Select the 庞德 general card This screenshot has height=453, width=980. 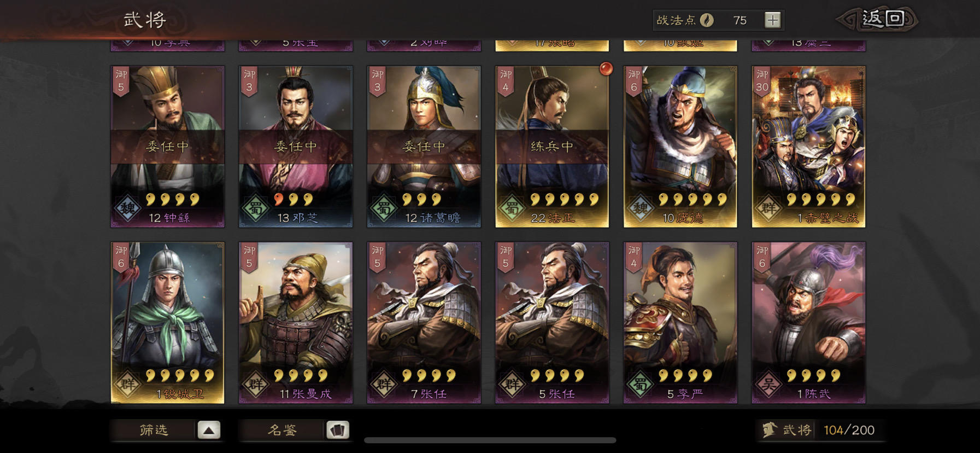680,147
